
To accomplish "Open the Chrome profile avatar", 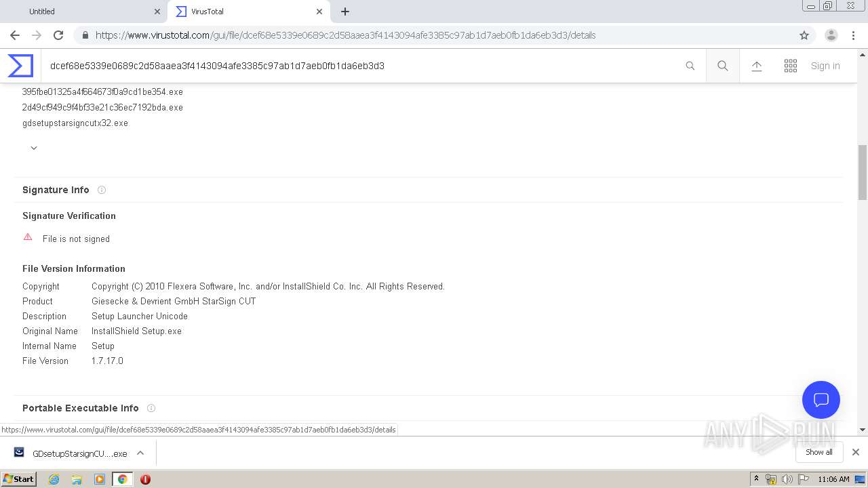I will tap(831, 35).
